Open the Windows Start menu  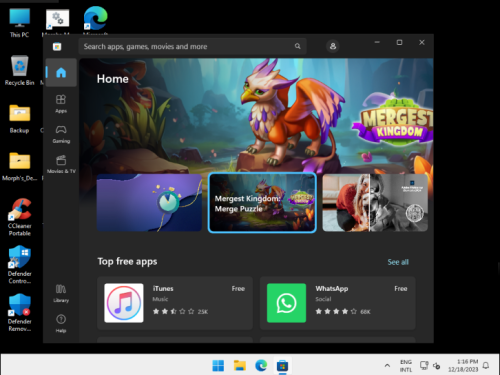click(218, 366)
